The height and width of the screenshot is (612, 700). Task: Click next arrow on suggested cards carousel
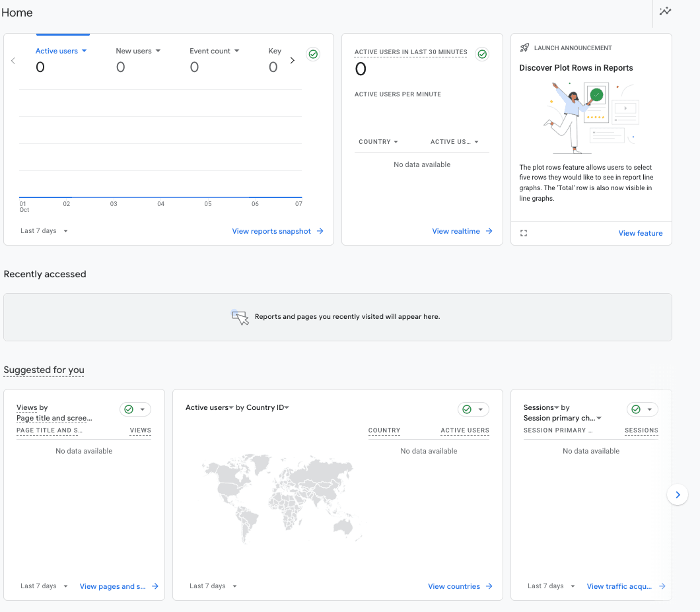tap(678, 494)
